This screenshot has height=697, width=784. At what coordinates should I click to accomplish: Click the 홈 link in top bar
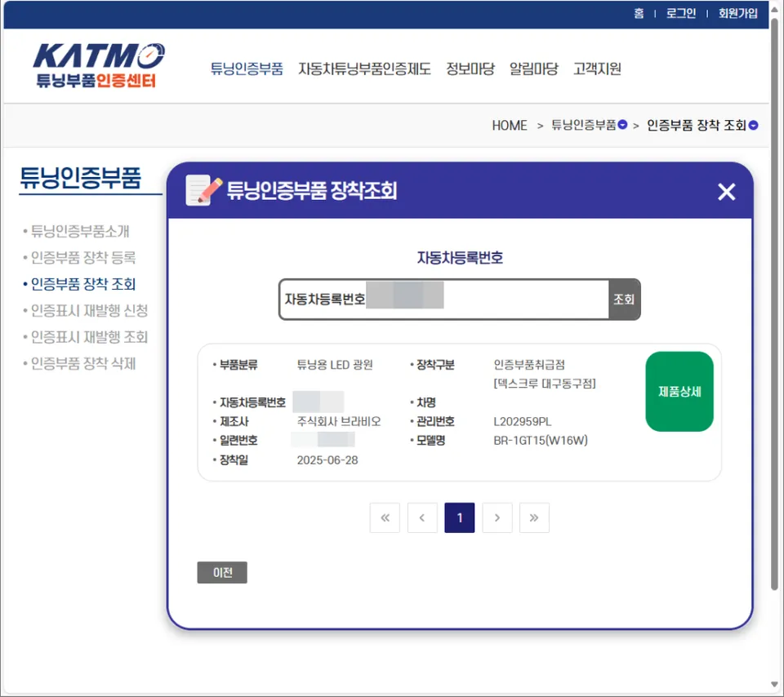pos(639,13)
